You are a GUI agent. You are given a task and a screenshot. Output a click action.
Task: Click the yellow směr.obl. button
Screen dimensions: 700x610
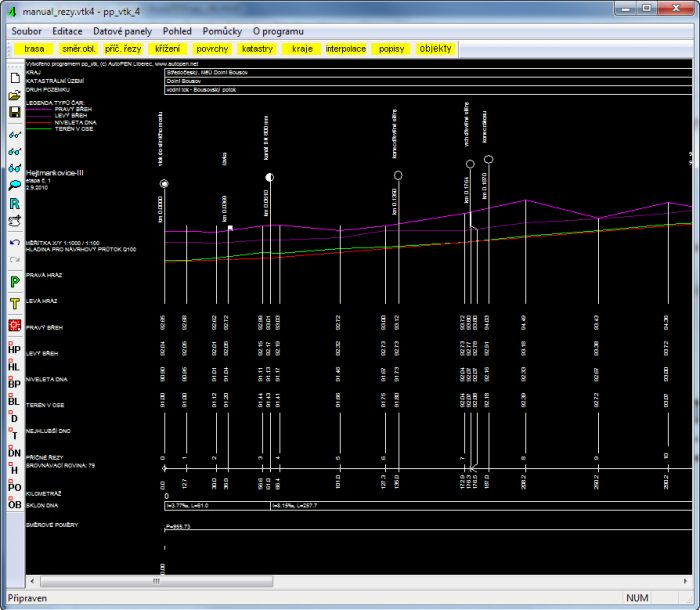79,49
